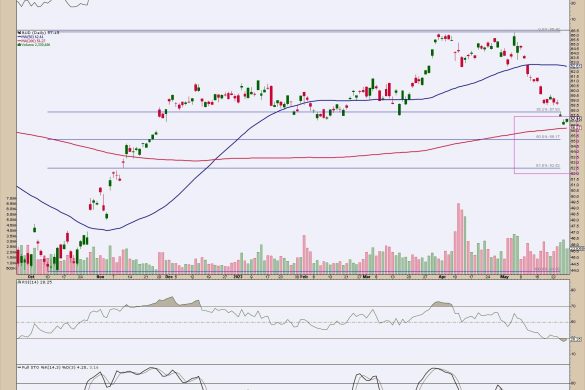Click the last green candlestick on the chart
The height and width of the screenshot is (390, 585).
pyautogui.click(x=567, y=120)
